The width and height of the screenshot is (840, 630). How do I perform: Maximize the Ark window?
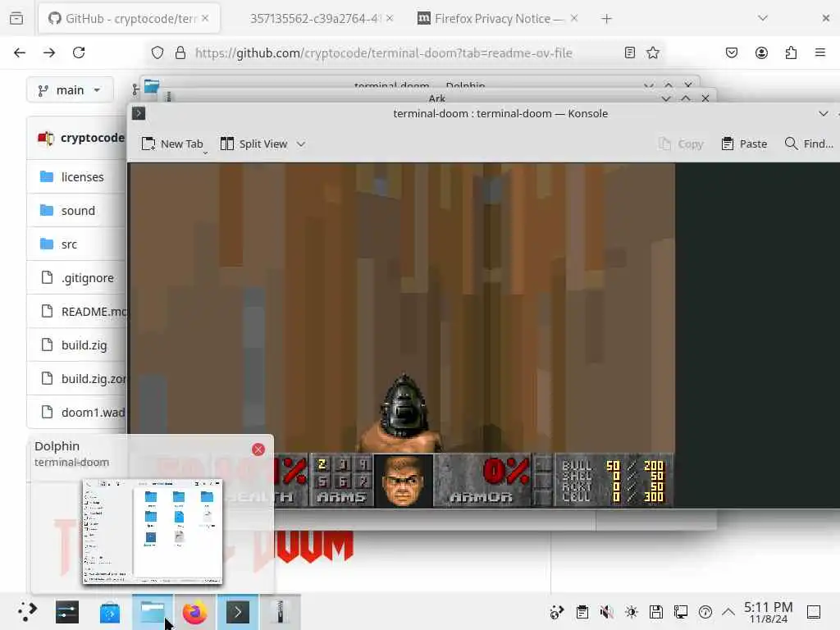click(686, 98)
